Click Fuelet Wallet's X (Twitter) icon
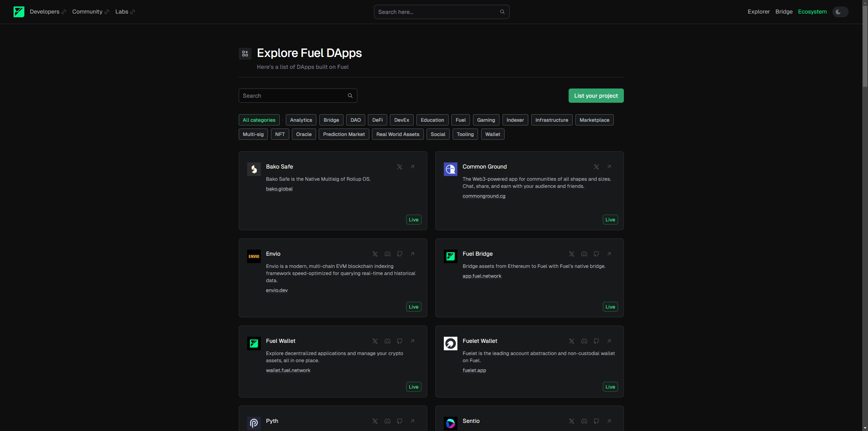868x431 pixels. (571, 341)
